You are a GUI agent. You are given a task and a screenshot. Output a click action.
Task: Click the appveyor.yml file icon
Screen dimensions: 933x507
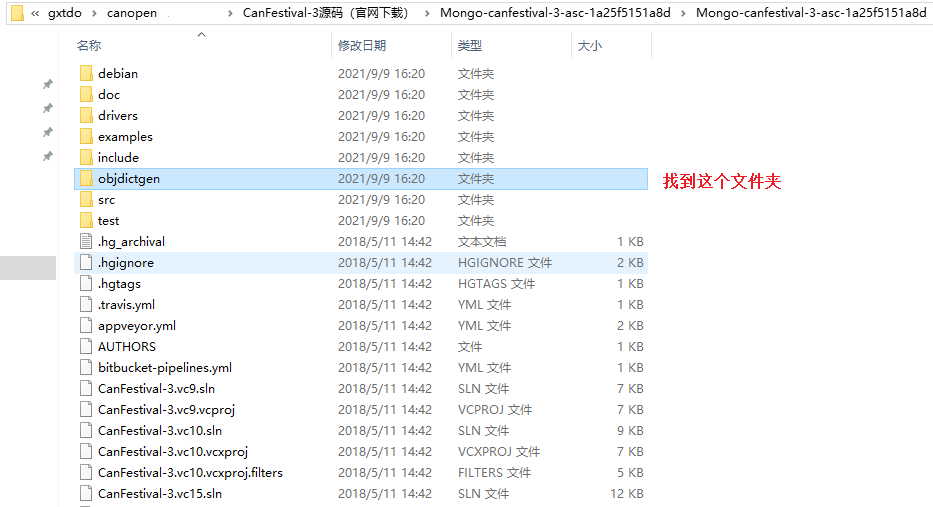(86, 326)
